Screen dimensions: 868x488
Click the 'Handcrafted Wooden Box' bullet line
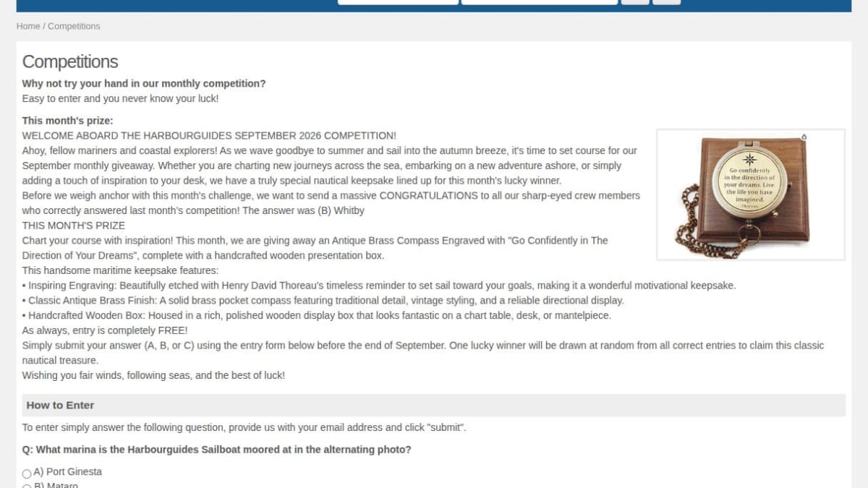click(x=317, y=316)
